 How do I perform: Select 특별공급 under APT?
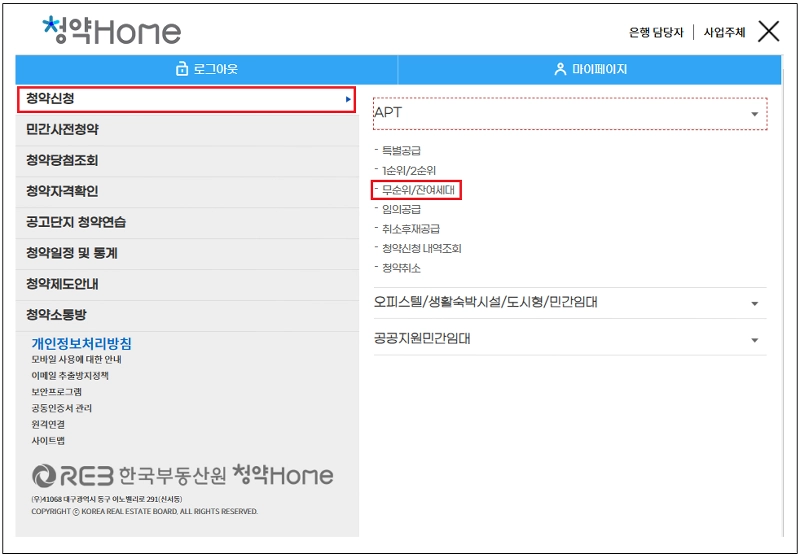point(401,150)
